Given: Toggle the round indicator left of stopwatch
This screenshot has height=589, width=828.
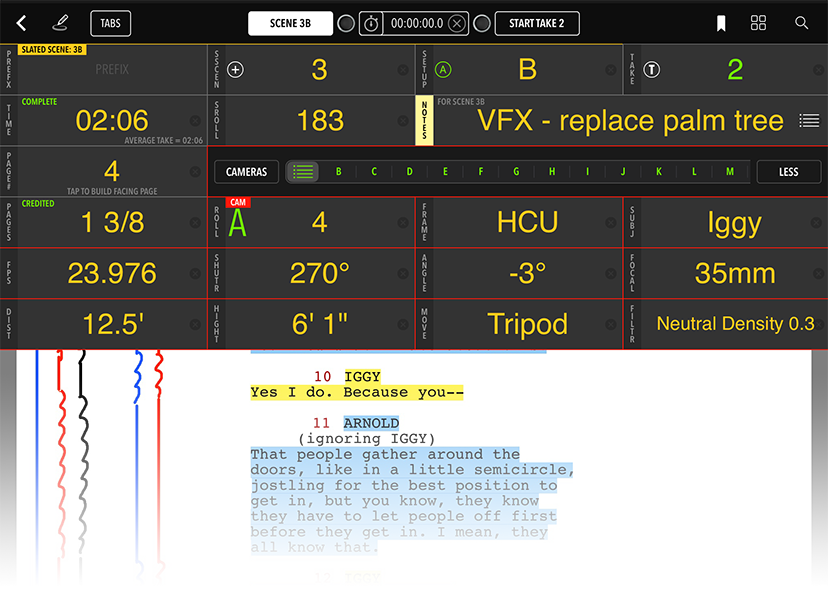Looking at the screenshot, I should point(346,23).
